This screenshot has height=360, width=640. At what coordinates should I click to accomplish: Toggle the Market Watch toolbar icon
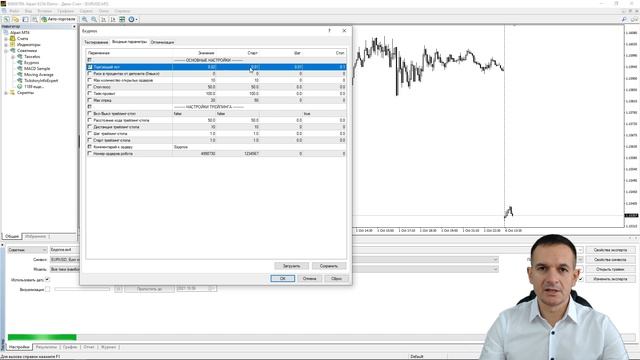tap(25, 19)
